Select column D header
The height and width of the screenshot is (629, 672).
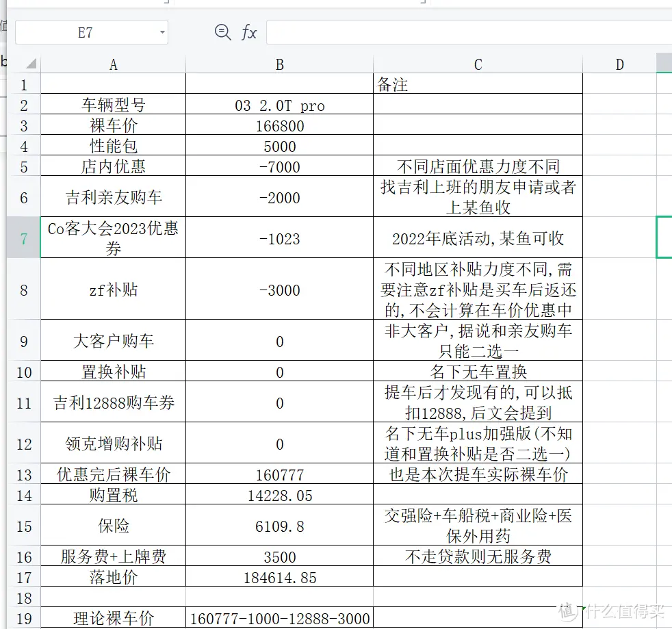(x=620, y=64)
